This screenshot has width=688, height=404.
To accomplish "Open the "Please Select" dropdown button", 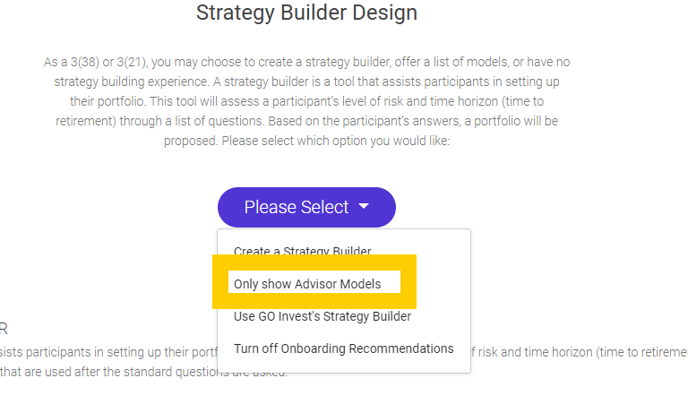I will pos(296,207).
